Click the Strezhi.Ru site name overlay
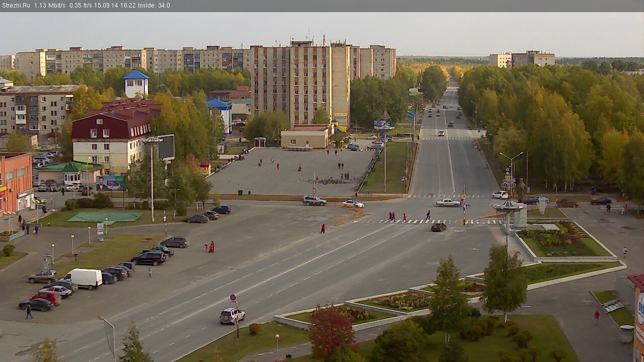Image resolution: width=644 pixels, height=362 pixels. click(16, 6)
